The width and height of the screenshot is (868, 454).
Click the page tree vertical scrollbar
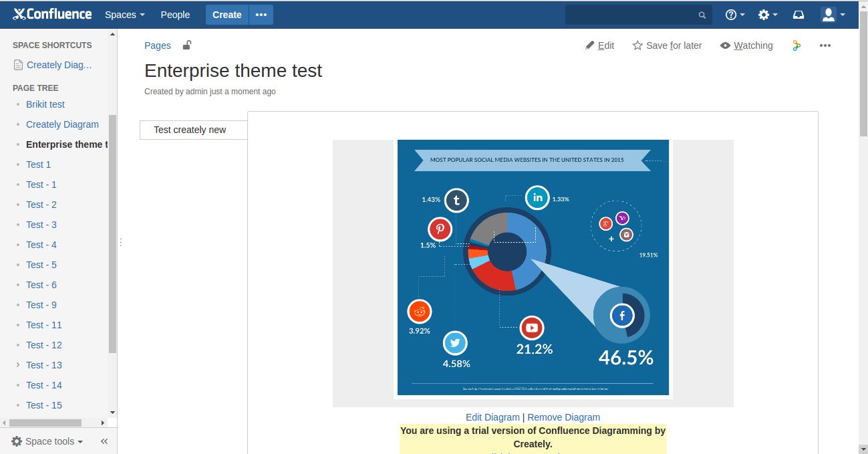tap(112, 234)
